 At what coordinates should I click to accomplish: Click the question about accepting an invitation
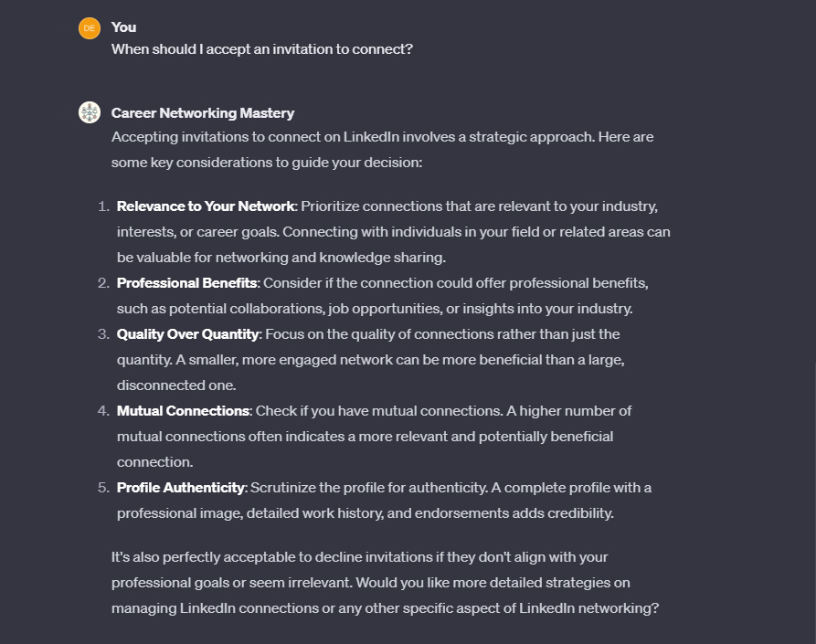coord(262,49)
